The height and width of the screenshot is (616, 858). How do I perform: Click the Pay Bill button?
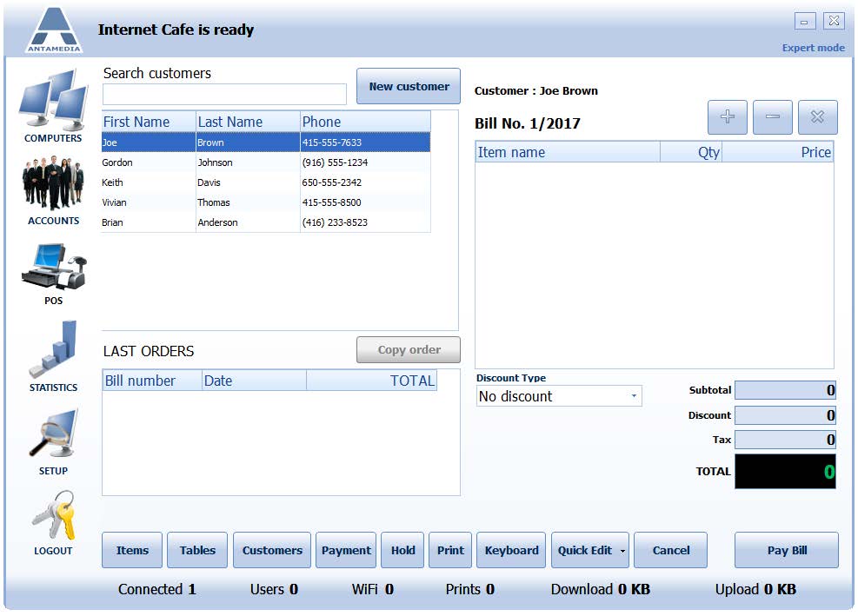[787, 550]
